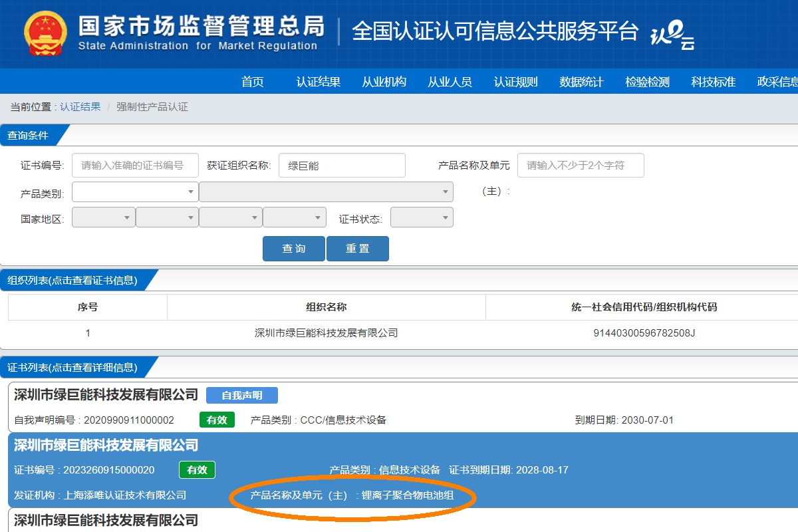Expand the first 产品类别 dropdown
The width and height of the screenshot is (798, 532).
pyautogui.click(x=135, y=192)
